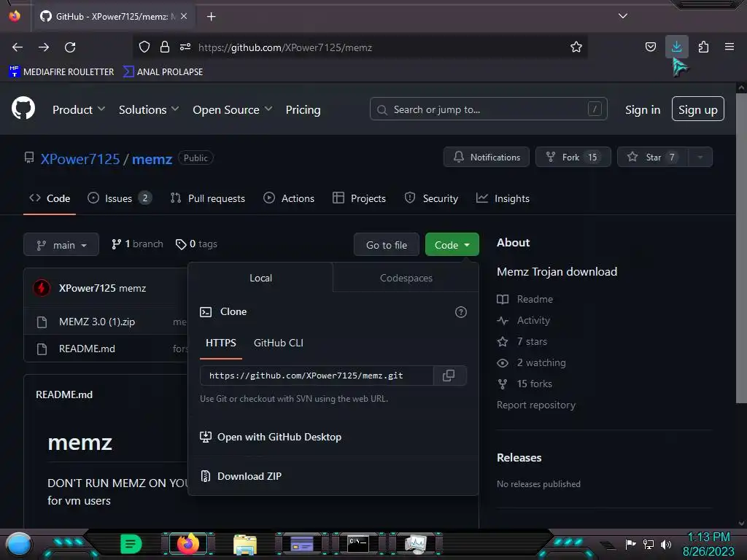Open Firefox in the taskbar
The height and width of the screenshot is (560, 747).
pyautogui.click(x=188, y=543)
